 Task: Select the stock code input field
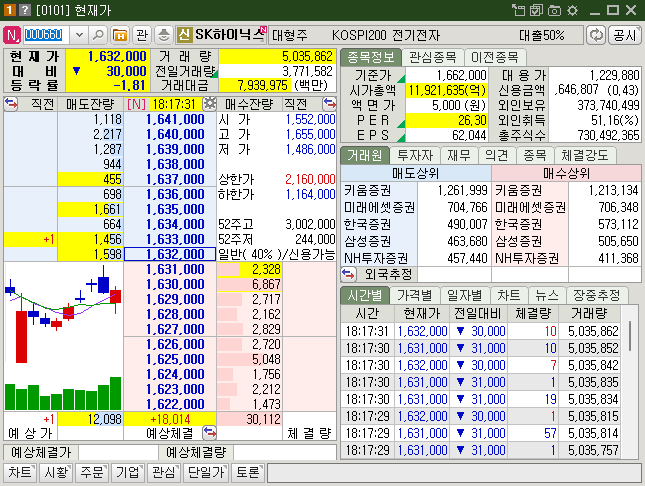pyautogui.click(x=46, y=35)
